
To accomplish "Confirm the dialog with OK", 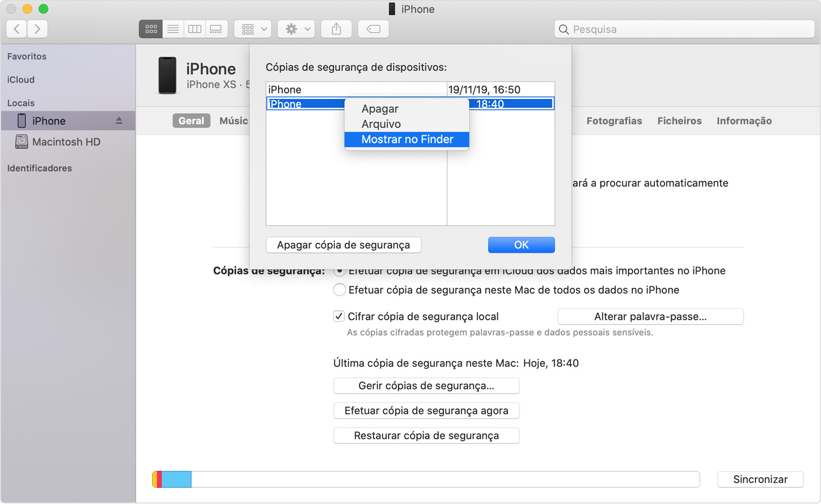I will tap(521, 245).
